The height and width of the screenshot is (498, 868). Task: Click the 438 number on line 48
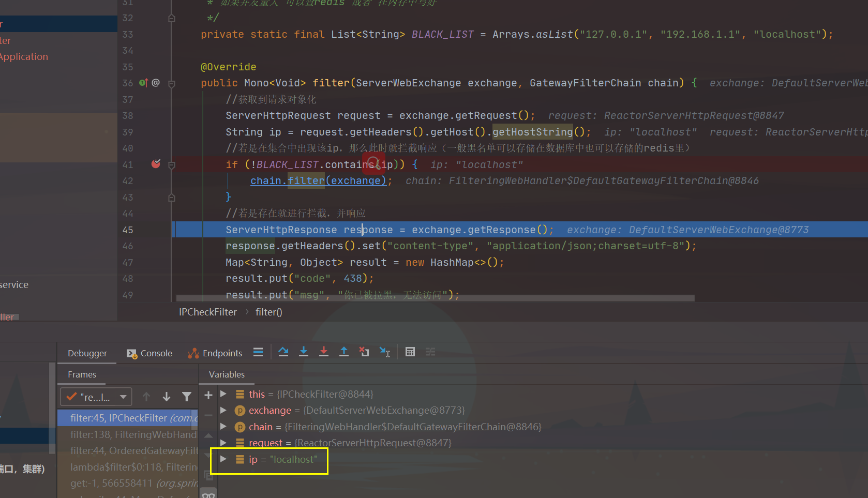pyautogui.click(x=353, y=278)
